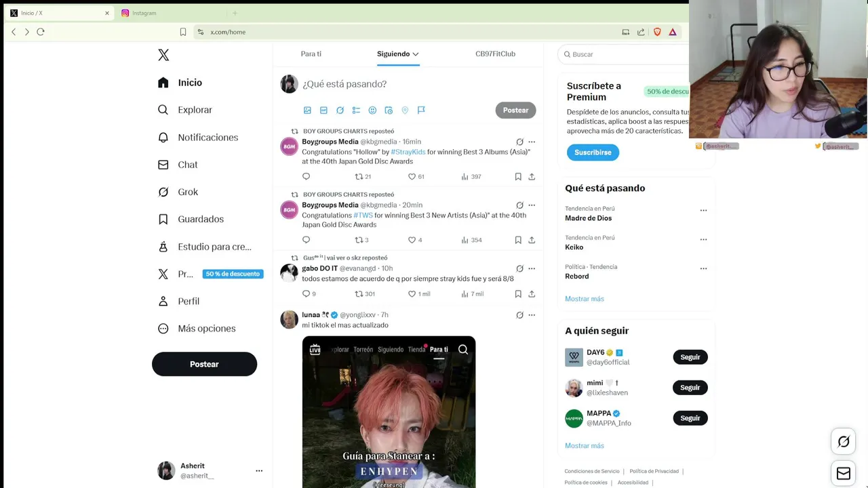Open account menu dots next to Asherit
The image size is (868, 488).
259,470
